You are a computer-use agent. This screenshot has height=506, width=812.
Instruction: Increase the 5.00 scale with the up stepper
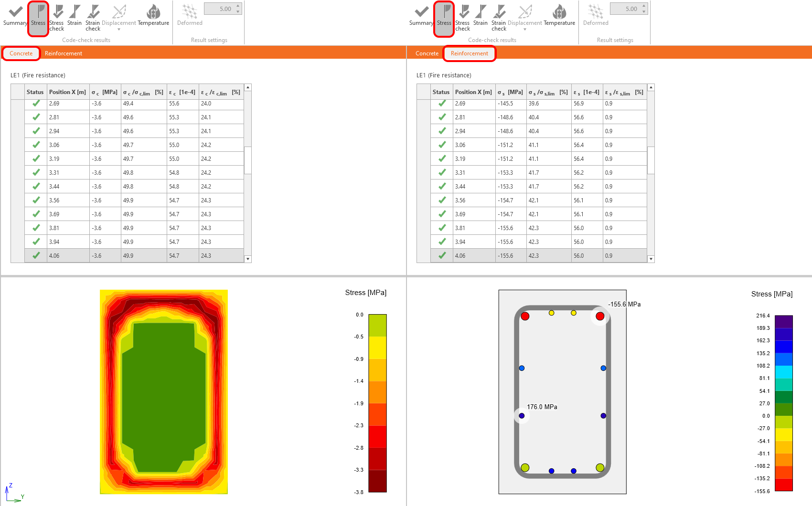238,5
